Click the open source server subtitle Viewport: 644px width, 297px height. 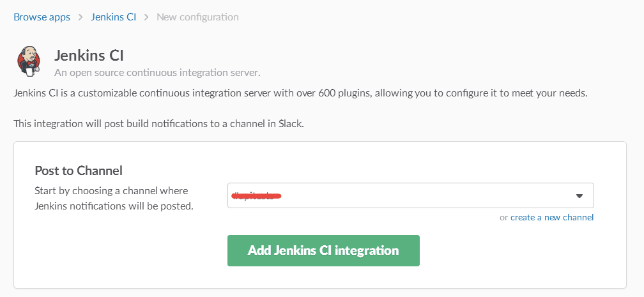click(x=157, y=73)
